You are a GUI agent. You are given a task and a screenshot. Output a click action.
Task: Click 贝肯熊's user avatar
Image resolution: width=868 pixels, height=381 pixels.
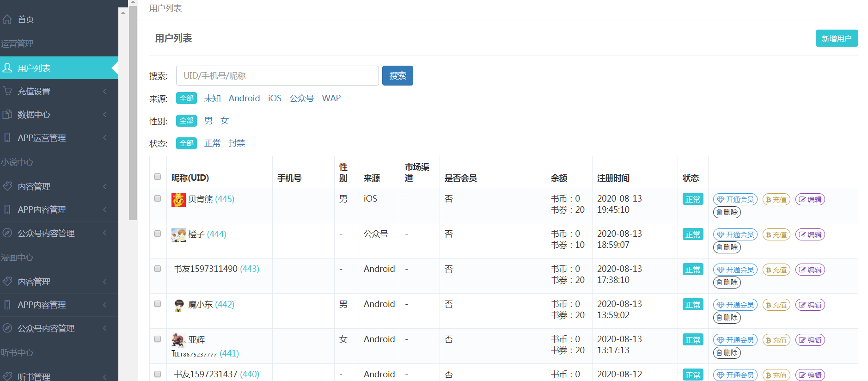[178, 200]
